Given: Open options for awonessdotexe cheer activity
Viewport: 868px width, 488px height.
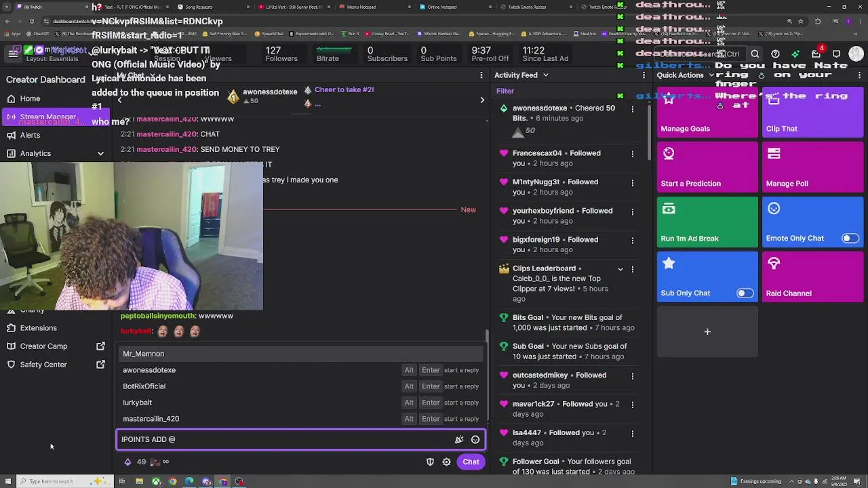Looking at the screenshot, I should click(633, 108).
